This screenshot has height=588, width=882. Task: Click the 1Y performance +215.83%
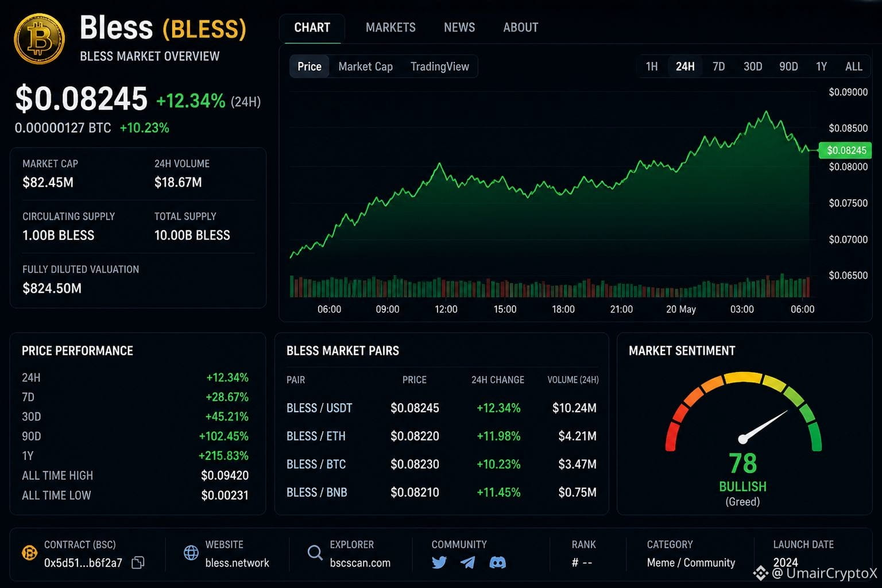(223, 456)
